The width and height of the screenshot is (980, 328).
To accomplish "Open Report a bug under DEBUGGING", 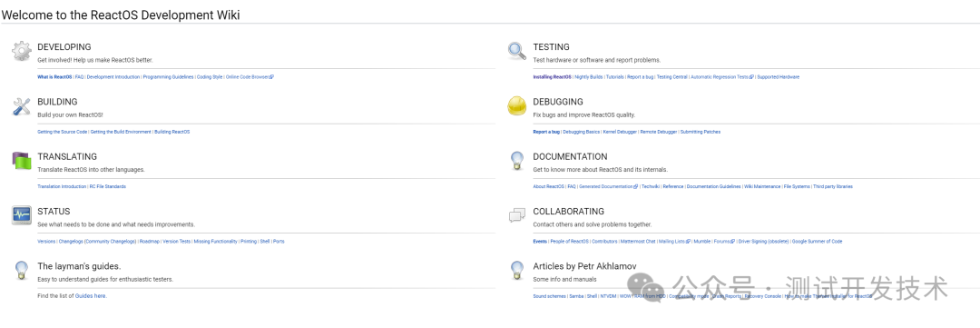I will pyautogui.click(x=546, y=132).
